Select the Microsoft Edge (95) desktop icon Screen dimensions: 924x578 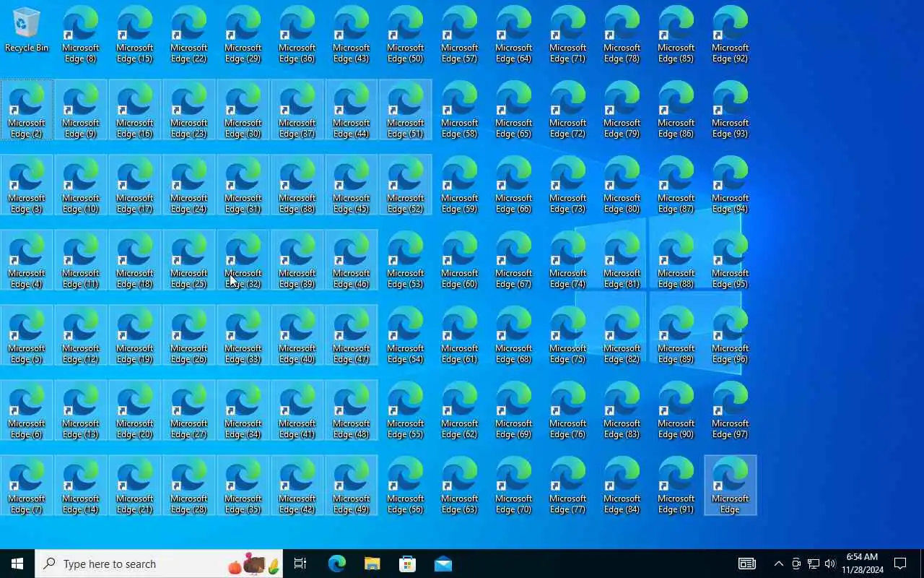(731, 260)
